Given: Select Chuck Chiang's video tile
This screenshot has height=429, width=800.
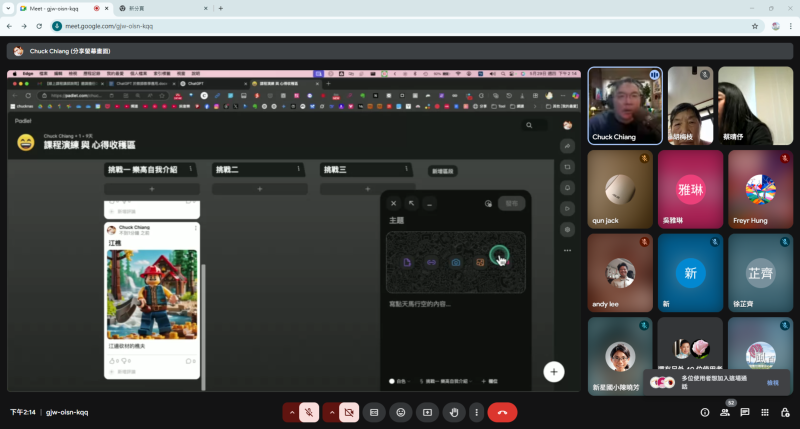Looking at the screenshot, I should [624, 105].
